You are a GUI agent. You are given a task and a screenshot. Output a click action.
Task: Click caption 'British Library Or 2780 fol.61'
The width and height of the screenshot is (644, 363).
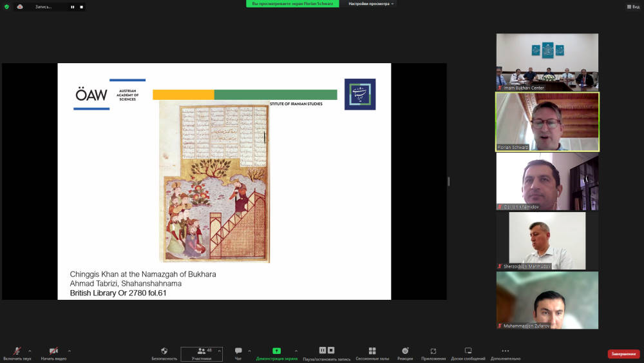(118, 293)
